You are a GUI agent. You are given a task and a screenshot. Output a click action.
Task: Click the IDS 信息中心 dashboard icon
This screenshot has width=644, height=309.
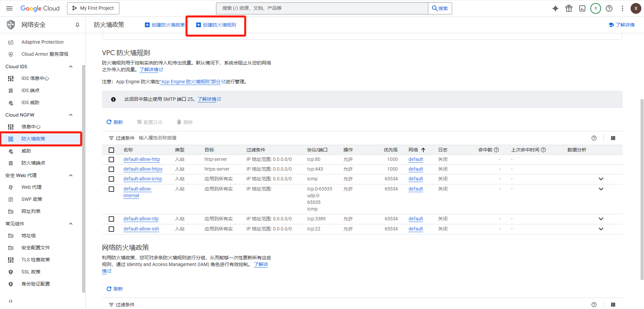click(x=11, y=78)
